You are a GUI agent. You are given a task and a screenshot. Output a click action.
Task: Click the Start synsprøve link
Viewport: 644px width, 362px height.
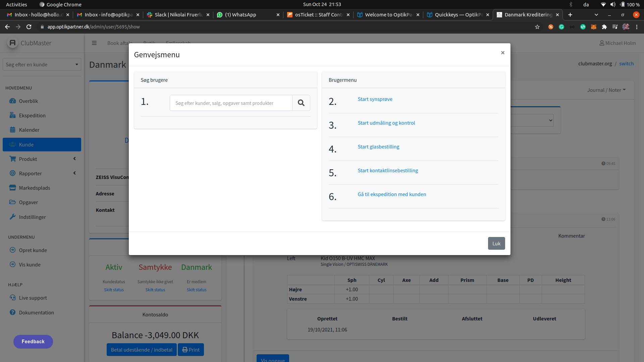click(x=375, y=99)
